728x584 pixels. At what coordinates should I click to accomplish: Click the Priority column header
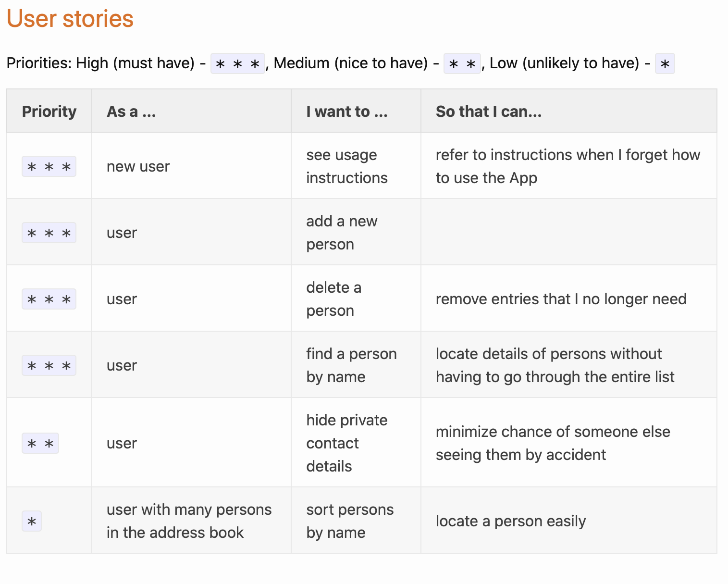click(49, 111)
